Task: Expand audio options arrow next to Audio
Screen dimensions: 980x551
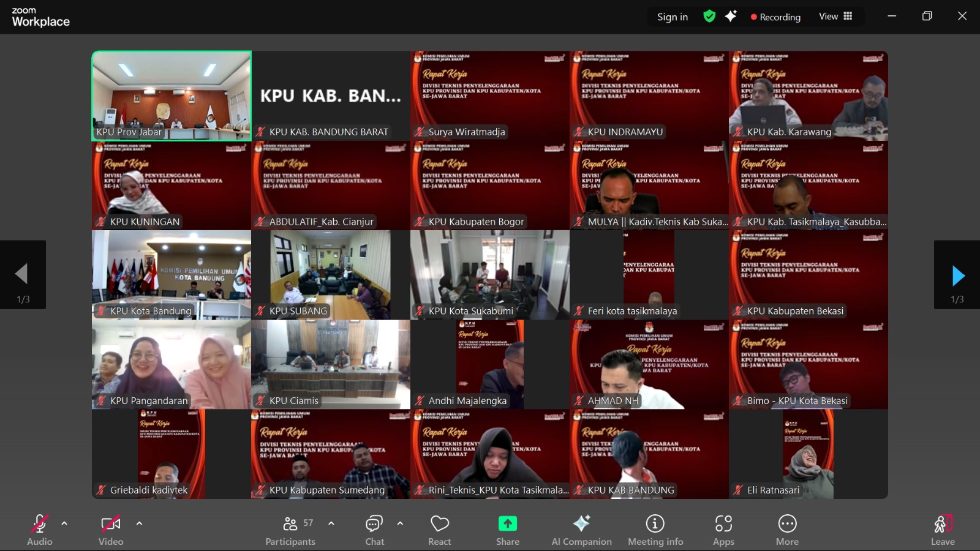Action: [x=64, y=523]
